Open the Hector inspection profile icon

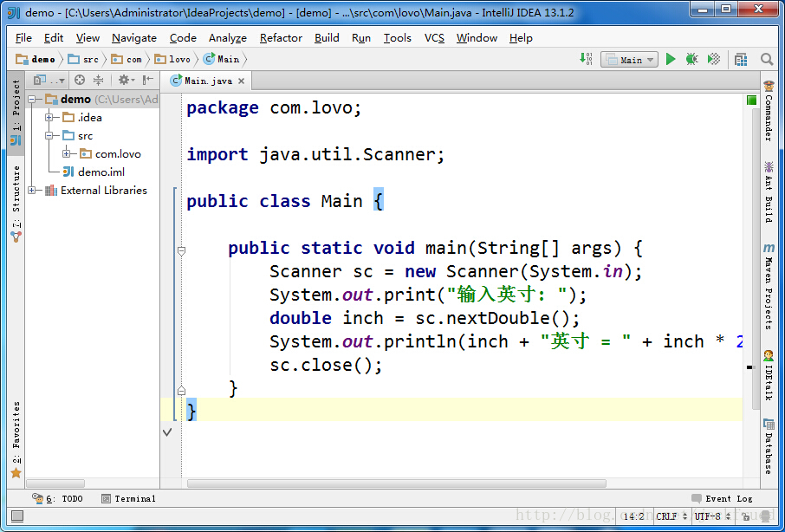764,516
